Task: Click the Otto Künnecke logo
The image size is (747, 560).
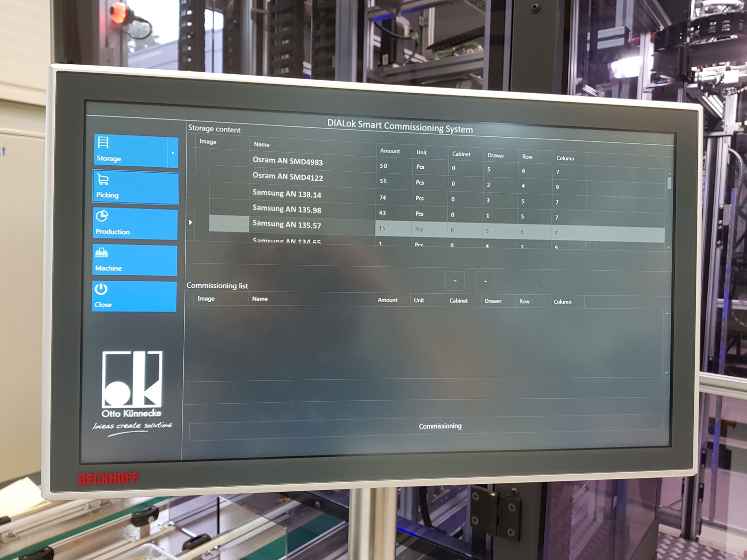Action: (132, 393)
